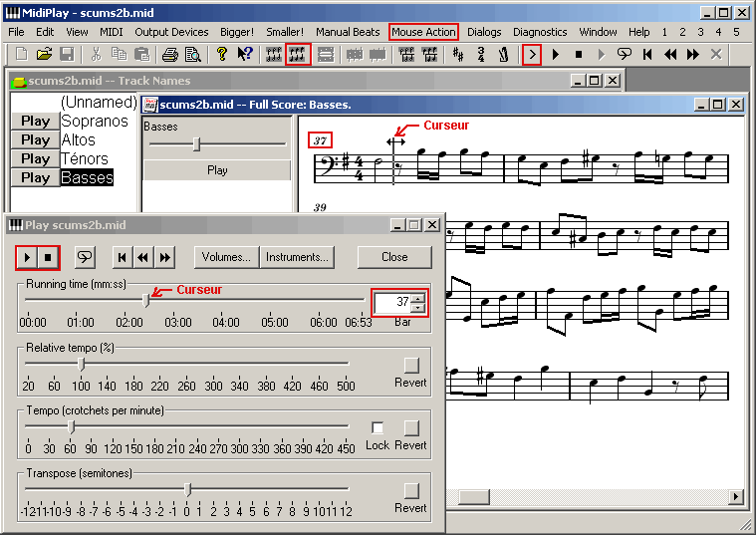Click the yellow question mark help icon
The height and width of the screenshot is (535, 756).
[x=222, y=54]
